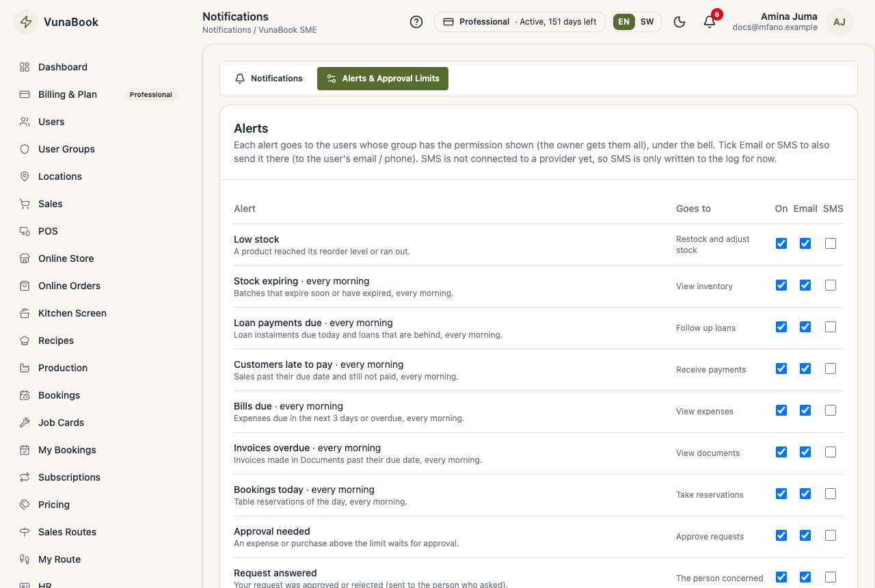
Task: Click the Sales cart icon
Action: click(25, 204)
